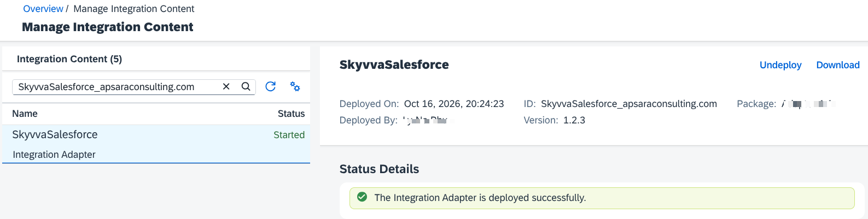Image resolution: width=868 pixels, height=219 pixels.
Task: Select the SkyvvaSalesforce list row
Action: click(x=156, y=144)
